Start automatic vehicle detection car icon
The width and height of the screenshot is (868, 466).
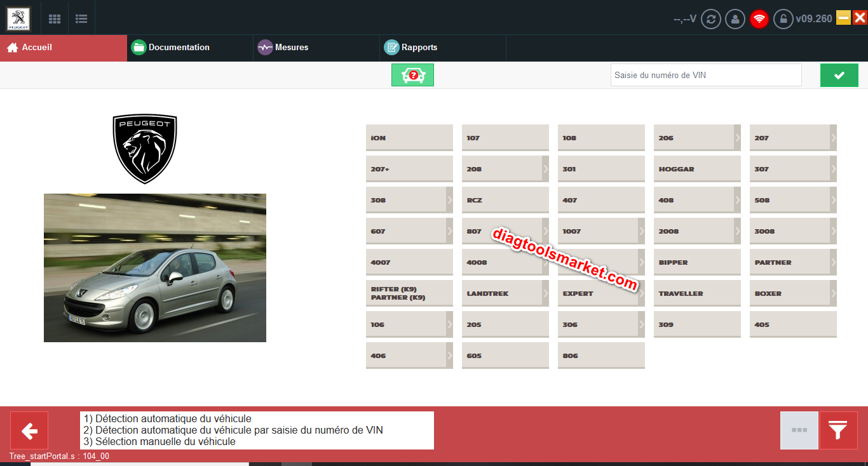tap(412, 75)
